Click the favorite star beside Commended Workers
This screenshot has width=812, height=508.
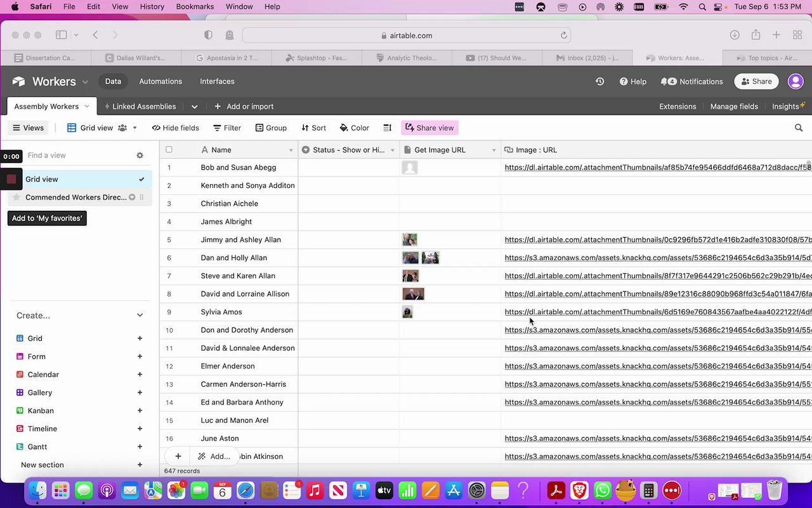click(16, 197)
